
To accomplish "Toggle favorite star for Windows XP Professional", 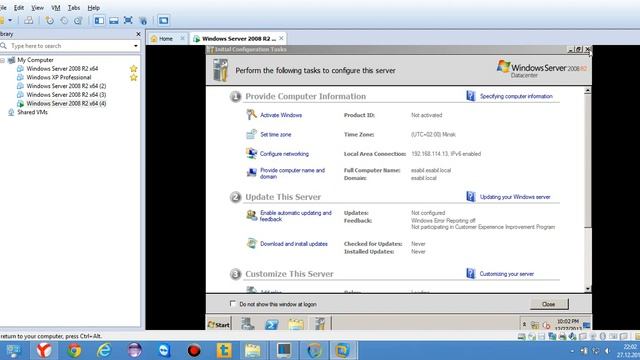I will click(133, 77).
